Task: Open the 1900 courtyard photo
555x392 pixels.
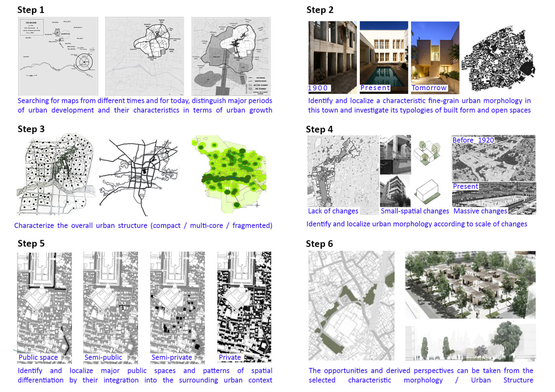Action: coord(332,57)
